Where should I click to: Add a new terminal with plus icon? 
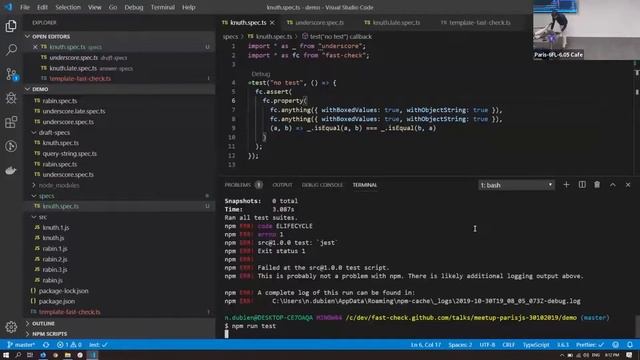(566, 185)
